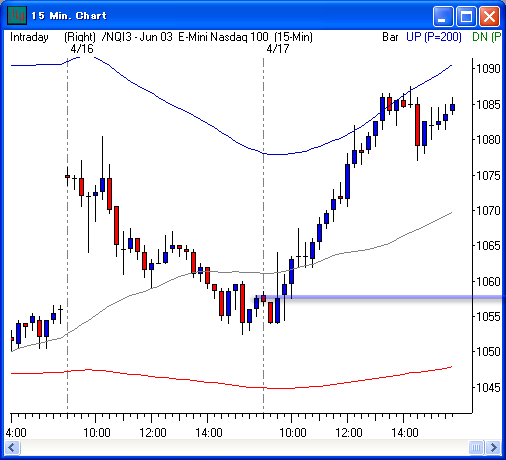Click the horizontal scrollbar thumb
The height and width of the screenshot is (460, 506).
point(476,447)
